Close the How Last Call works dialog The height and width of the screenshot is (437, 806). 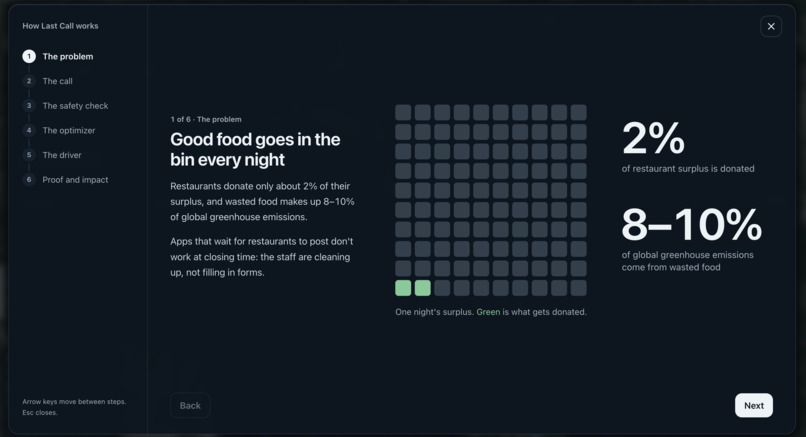pyautogui.click(x=771, y=26)
